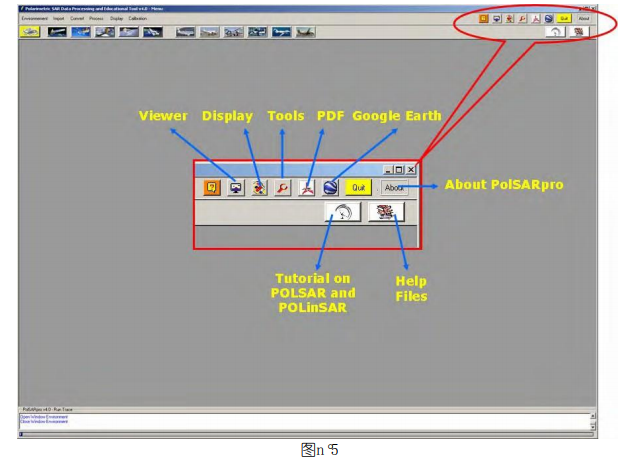Open the Process menu

point(96,18)
